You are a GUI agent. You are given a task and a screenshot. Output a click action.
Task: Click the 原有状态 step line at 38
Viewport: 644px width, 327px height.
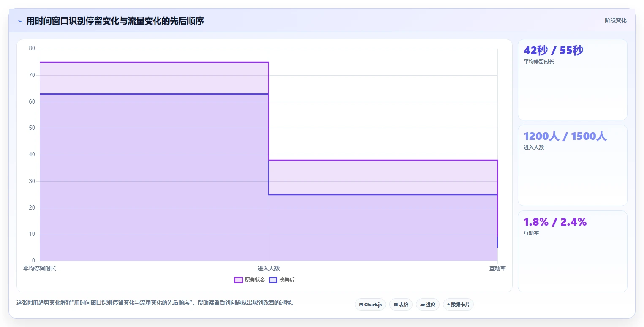click(x=383, y=160)
